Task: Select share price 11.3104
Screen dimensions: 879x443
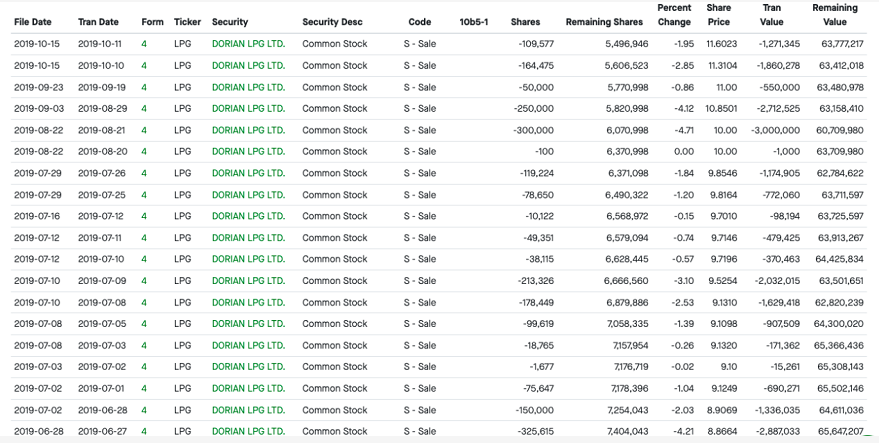Action: (x=723, y=66)
